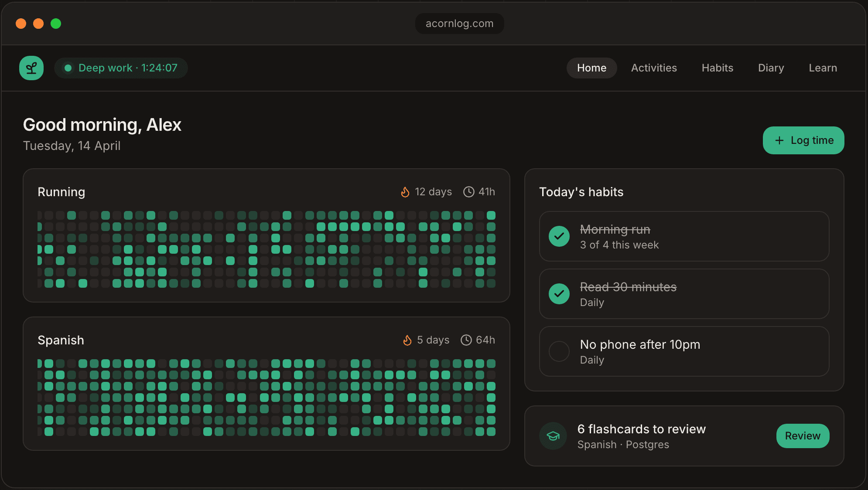Click the Running activity heatmap
Image resolution: width=868 pixels, height=490 pixels.
tap(267, 249)
